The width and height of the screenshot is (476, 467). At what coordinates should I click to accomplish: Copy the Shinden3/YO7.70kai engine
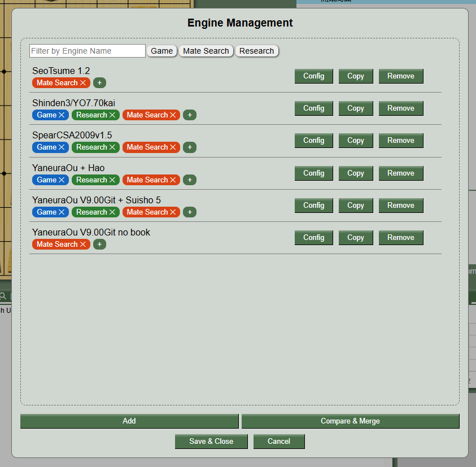coord(355,108)
